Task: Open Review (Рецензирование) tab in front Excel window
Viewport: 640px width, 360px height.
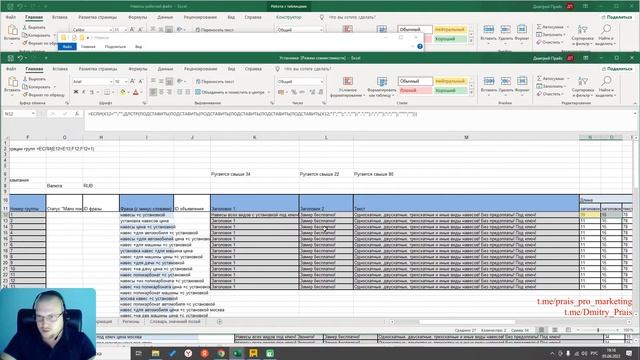Action: (200, 69)
